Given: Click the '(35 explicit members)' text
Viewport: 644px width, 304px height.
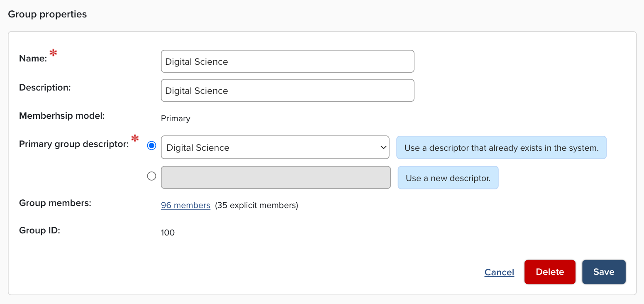Looking at the screenshot, I should (256, 205).
